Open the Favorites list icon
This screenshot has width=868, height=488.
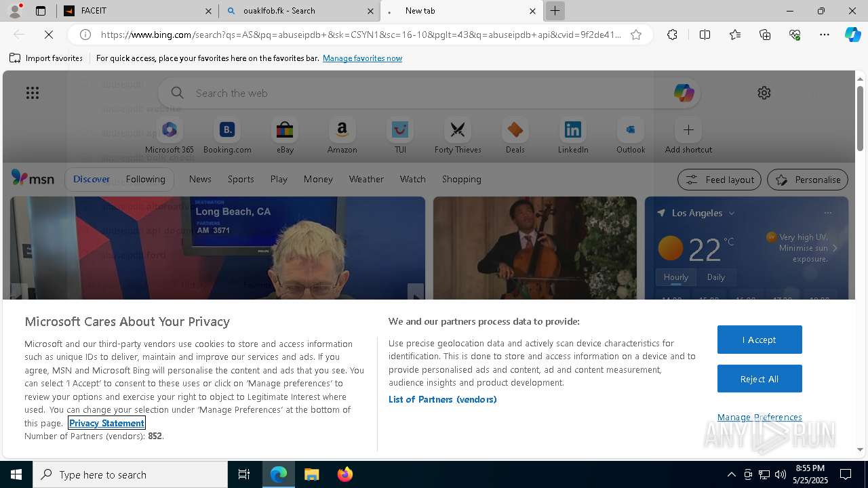tap(735, 35)
